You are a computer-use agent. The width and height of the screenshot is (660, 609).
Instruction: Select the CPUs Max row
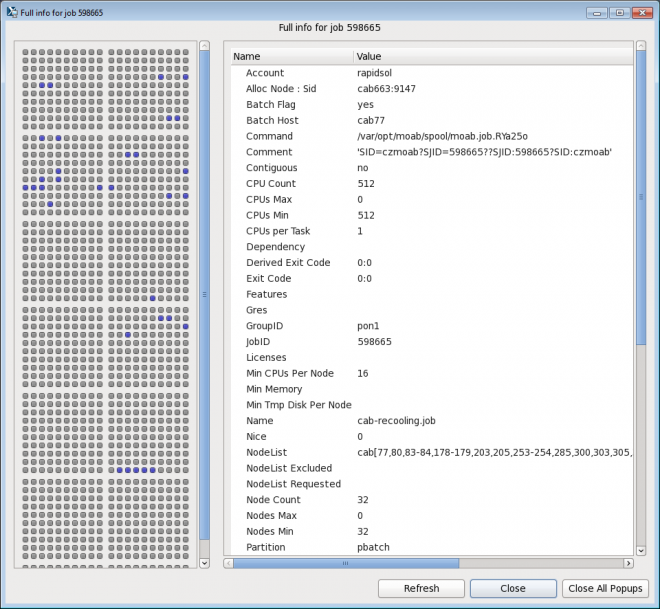pos(432,199)
